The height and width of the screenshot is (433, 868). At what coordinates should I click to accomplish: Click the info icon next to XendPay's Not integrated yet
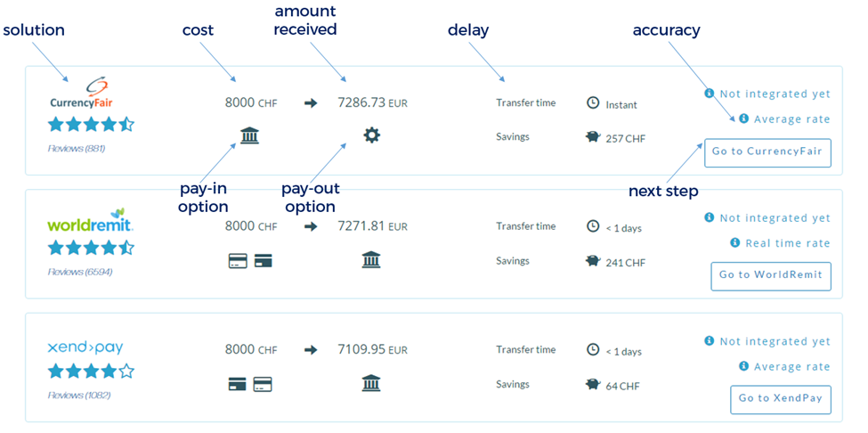[x=710, y=341]
